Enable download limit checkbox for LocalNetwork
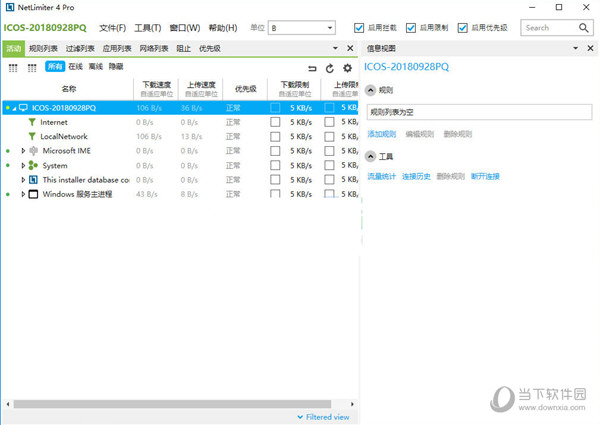 click(x=275, y=137)
